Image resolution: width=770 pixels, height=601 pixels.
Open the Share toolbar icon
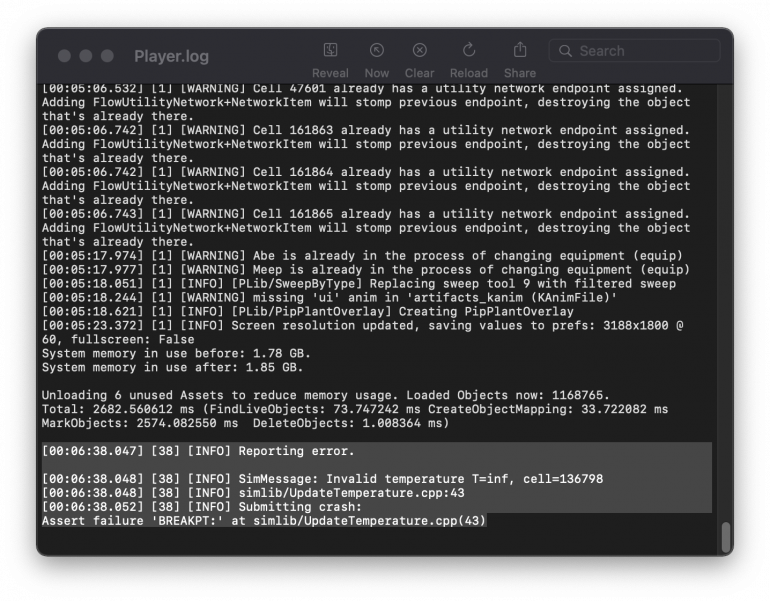520,51
